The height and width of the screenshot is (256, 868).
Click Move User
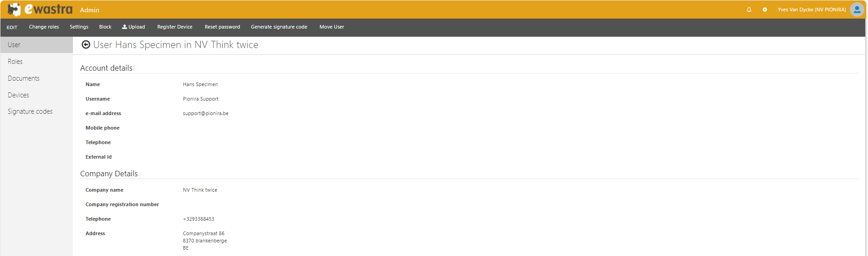(x=332, y=27)
